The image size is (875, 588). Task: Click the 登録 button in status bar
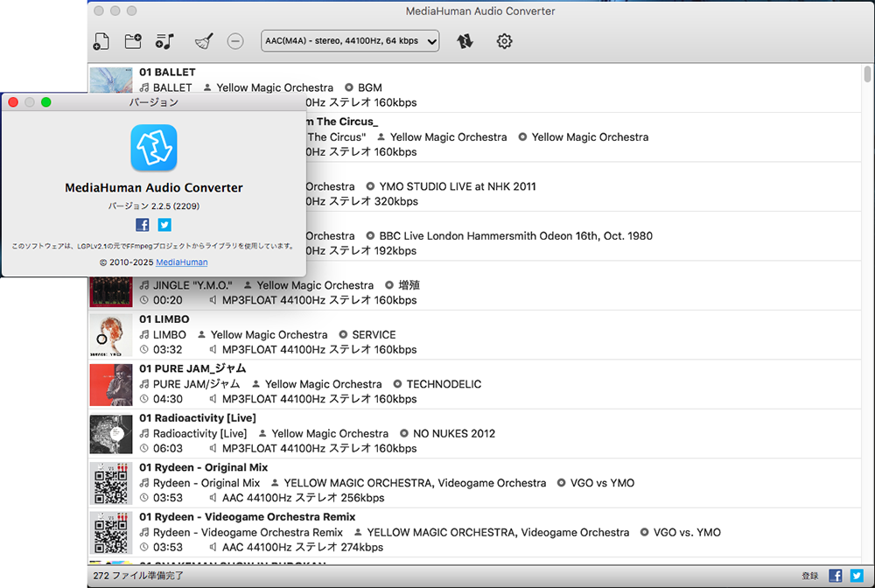point(810,576)
